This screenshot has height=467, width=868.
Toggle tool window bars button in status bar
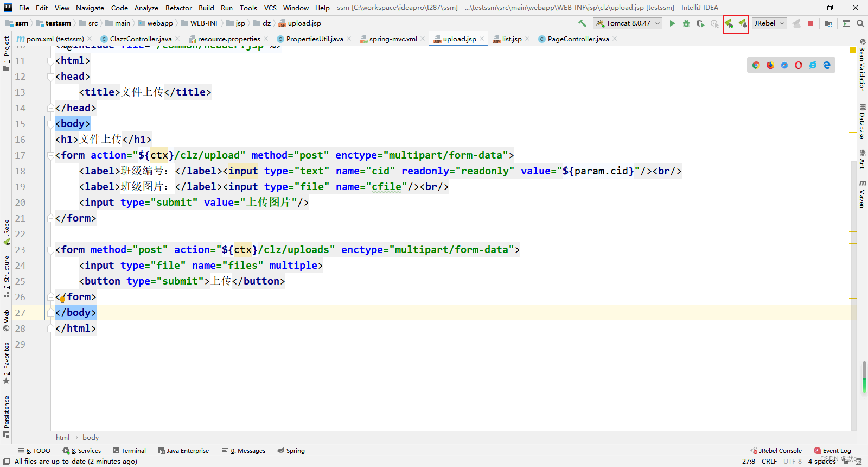7,462
